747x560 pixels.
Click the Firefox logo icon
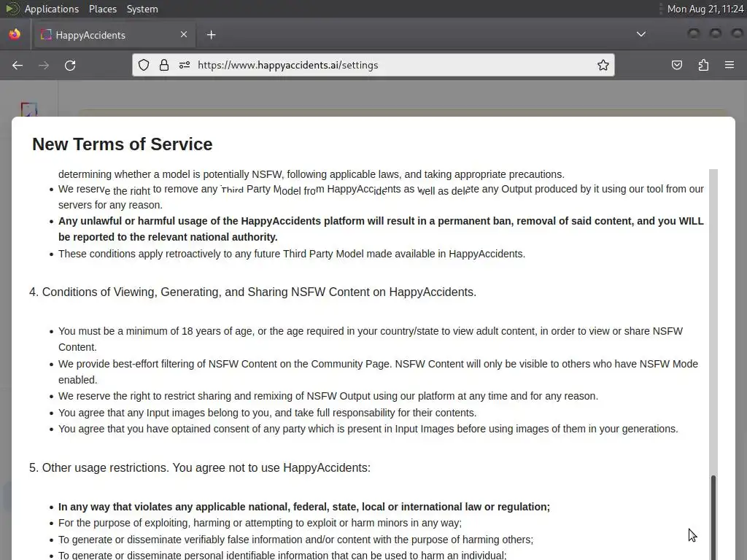[x=15, y=34]
